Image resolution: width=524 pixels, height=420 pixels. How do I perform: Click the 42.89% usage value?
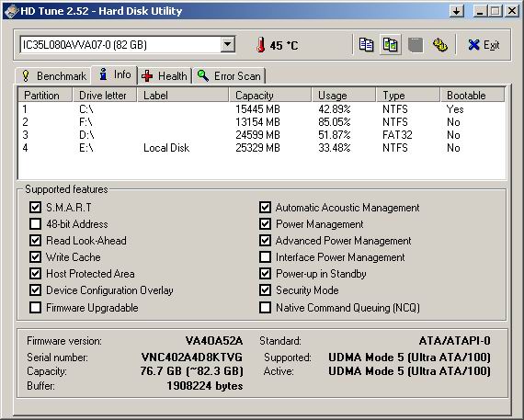click(335, 109)
